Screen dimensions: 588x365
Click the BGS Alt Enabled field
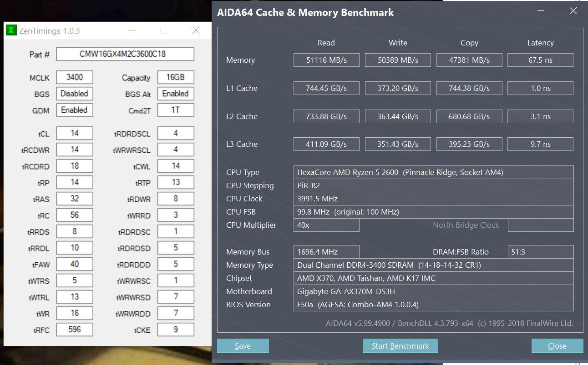pyautogui.click(x=176, y=94)
